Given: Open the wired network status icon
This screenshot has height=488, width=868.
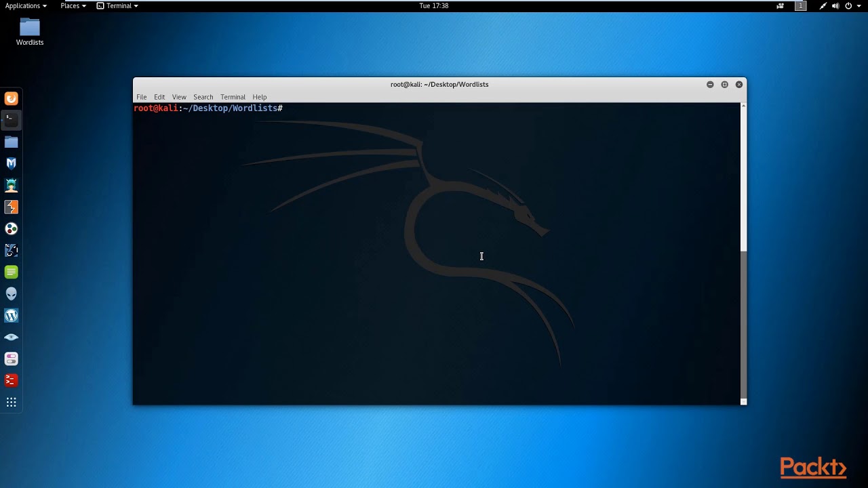Looking at the screenshot, I should tap(823, 6).
